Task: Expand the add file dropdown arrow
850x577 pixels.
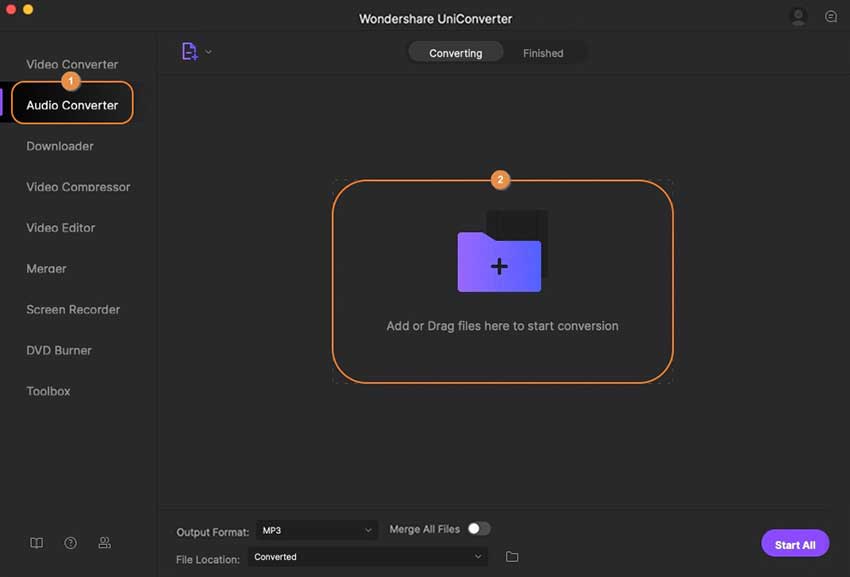Action: click(x=208, y=52)
